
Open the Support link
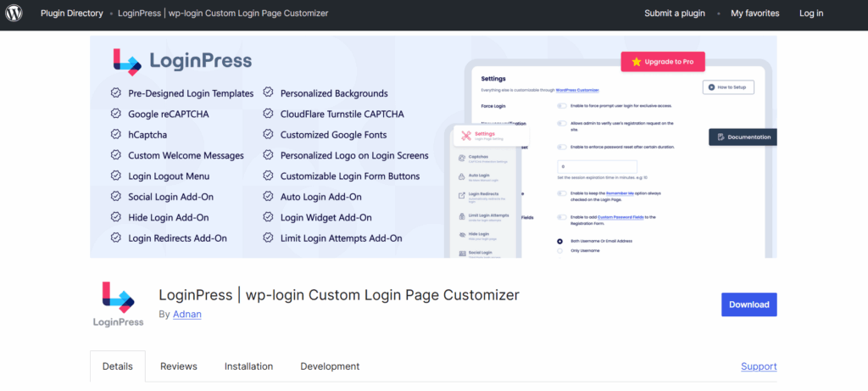tap(759, 366)
